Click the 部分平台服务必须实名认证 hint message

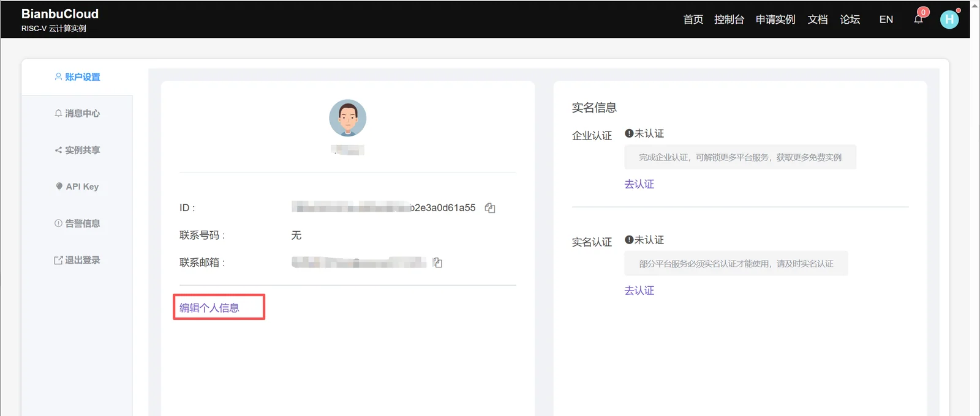pyautogui.click(x=736, y=264)
